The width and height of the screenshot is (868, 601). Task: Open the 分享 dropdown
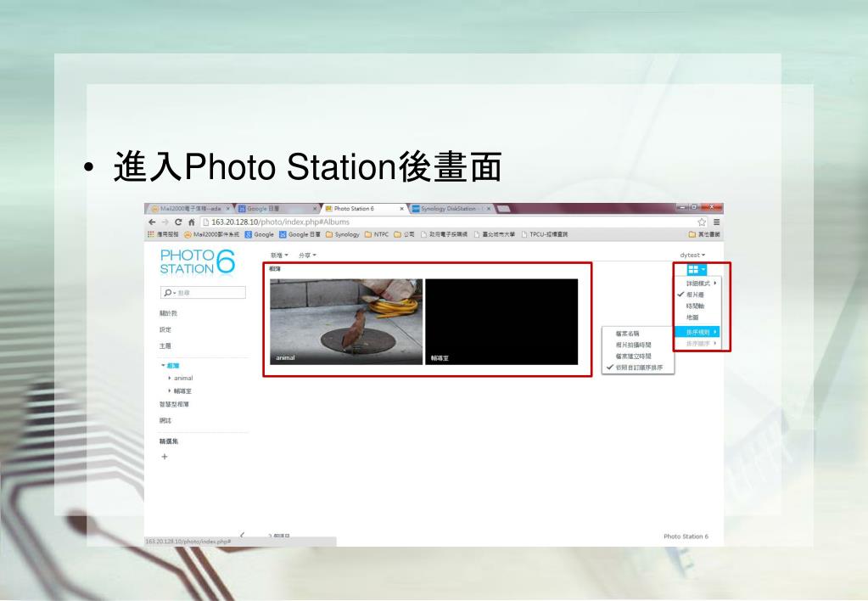pyautogui.click(x=307, y=256)
